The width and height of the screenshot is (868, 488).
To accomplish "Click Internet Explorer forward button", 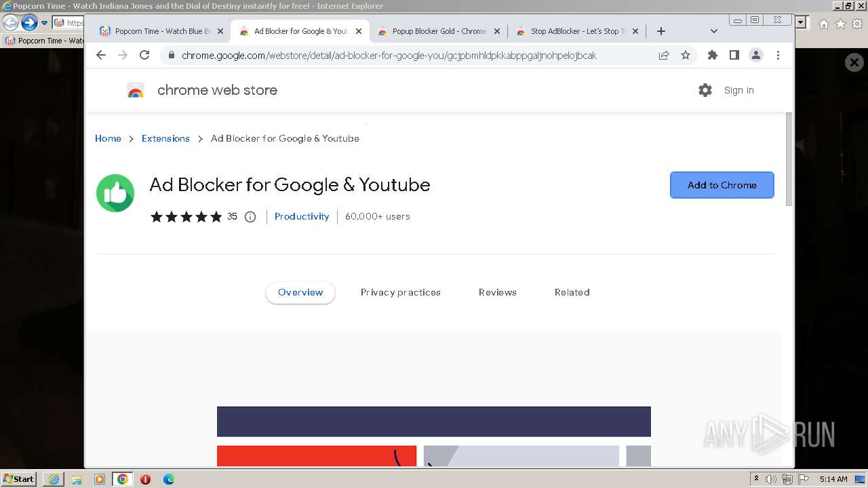I will (29, 23).
